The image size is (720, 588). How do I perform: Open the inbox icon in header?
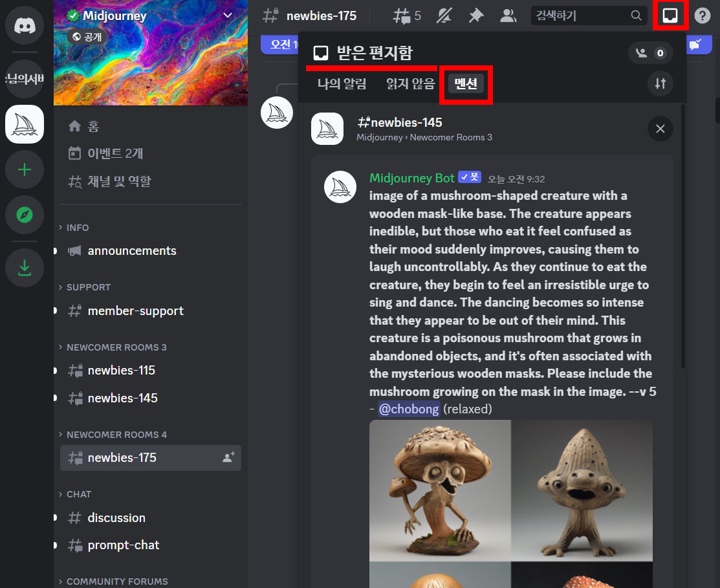tap(670, 16)
